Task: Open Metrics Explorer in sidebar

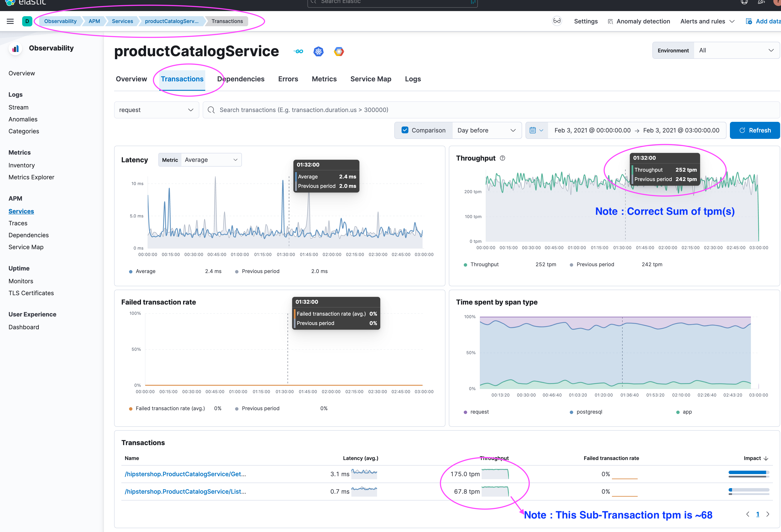Action: (31, 177)
